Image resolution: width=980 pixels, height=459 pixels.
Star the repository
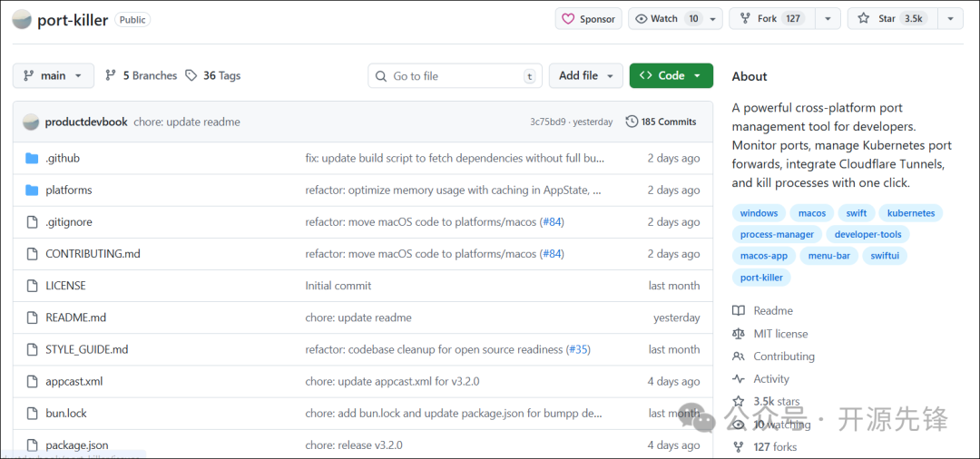click(893, 19)
